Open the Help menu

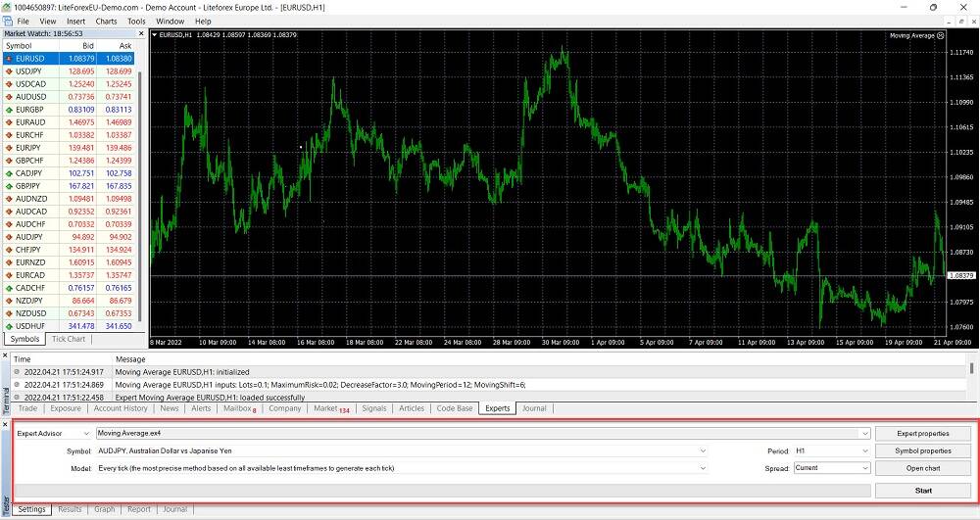[x=203, y=22]
